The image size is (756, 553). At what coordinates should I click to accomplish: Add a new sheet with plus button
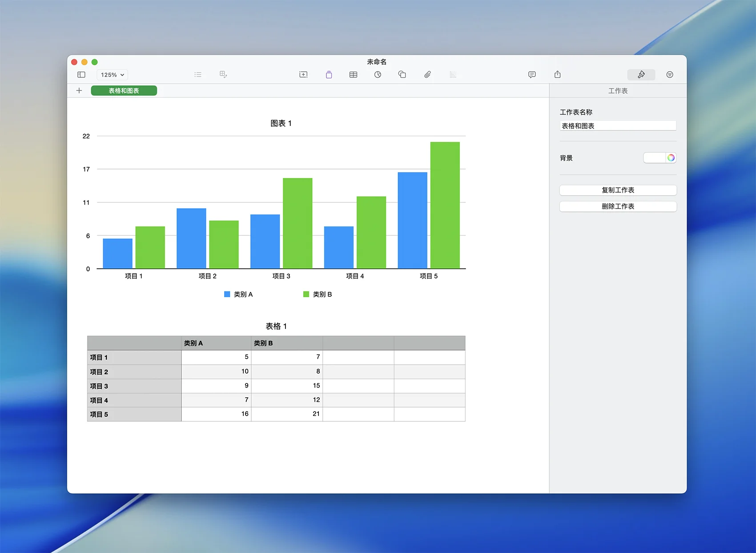click(79, 91)
